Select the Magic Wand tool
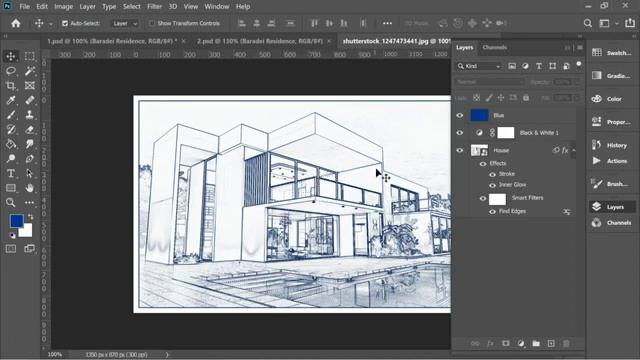The width and height of the screenshot is (640, 360). click(x=29, y=71)
